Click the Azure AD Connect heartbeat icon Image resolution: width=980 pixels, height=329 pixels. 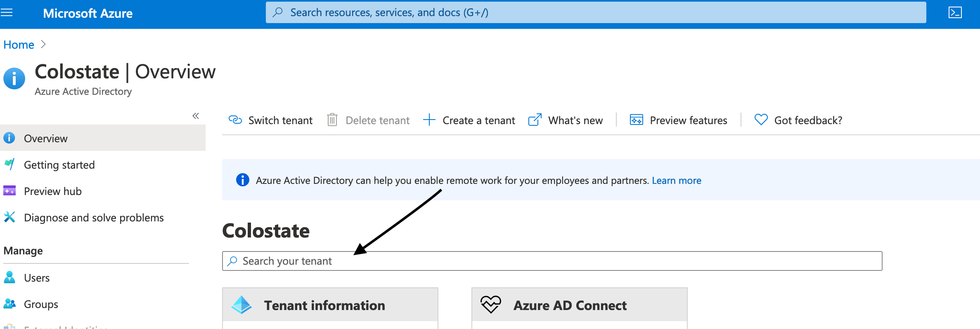491,305
